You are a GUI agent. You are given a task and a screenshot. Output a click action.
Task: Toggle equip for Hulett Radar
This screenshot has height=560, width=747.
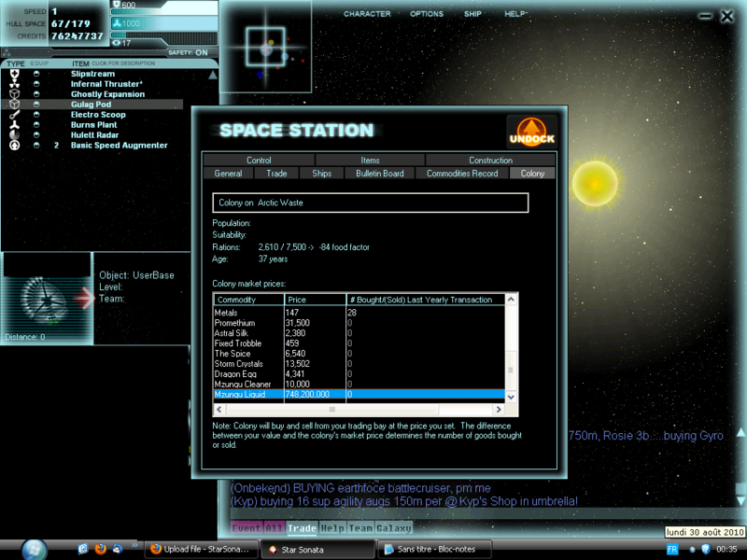pyautogui.click(x=36, y=135)
